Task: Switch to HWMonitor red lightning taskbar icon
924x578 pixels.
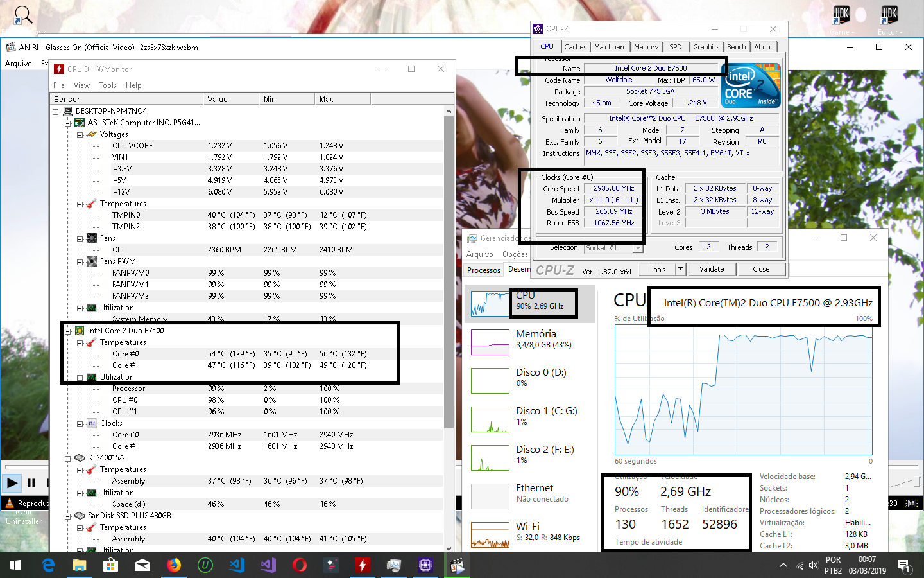Action: coord(363,565)
